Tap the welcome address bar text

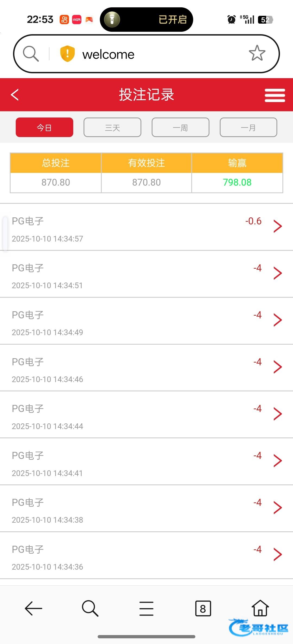point(108,55)
